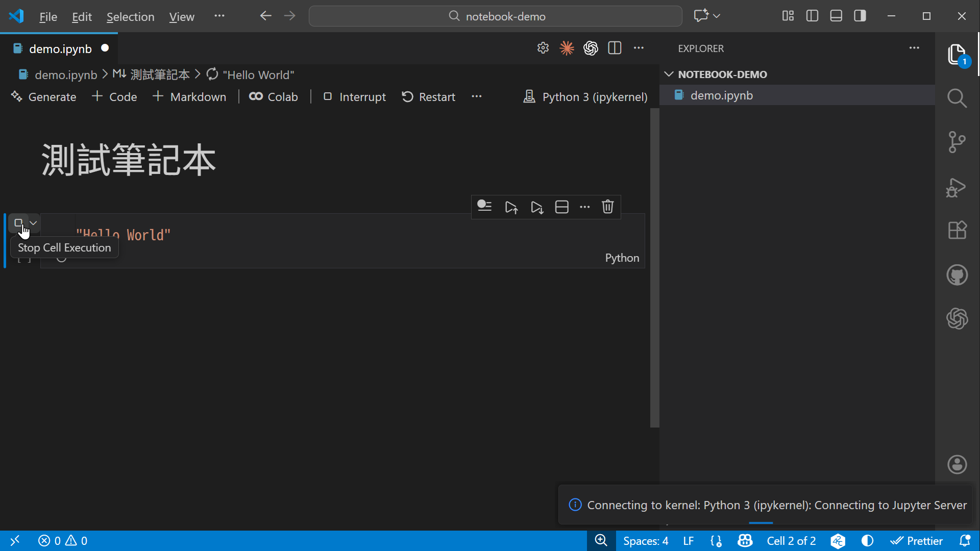Open the Extensions view
Screen dimensions: 980x551
click(x=957, y=231)
